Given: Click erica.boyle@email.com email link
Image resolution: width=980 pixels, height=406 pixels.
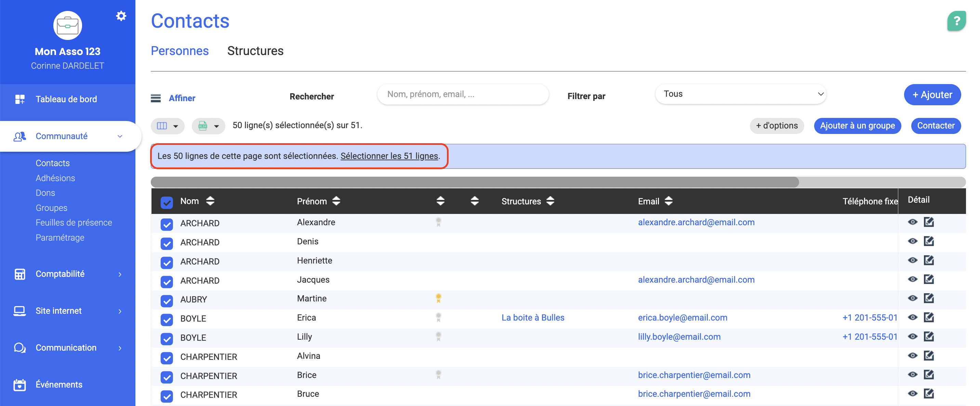Looking at the screenshot, I should pos(683,317).
